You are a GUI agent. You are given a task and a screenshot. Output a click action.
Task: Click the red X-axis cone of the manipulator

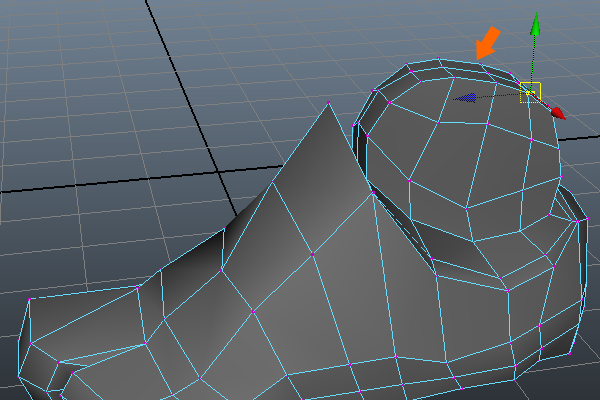pos(558,113)
